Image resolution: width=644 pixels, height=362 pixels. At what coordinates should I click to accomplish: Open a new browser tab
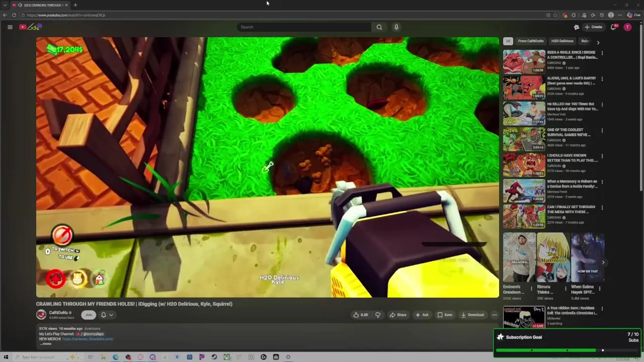point(75,5)
